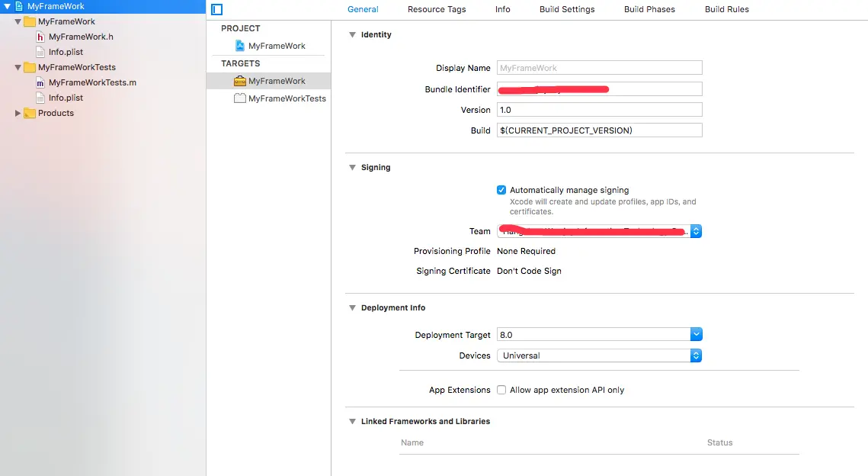Switch to the Resource Tags tab

click(437, 9)
